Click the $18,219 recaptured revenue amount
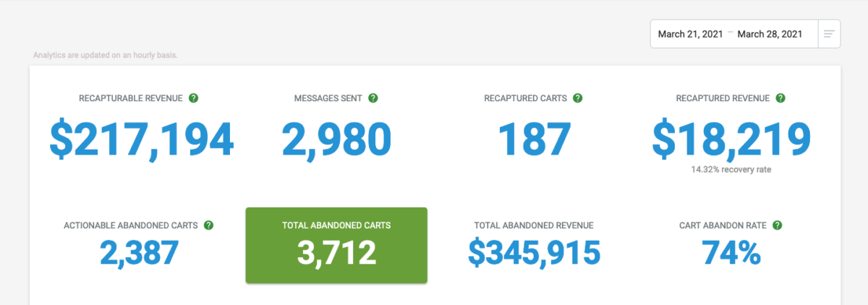Screen dimensions: 868x305 tap(731, 139)
